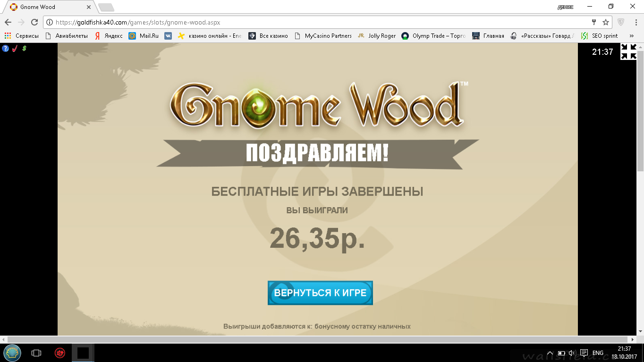
Task: Click the ВЕРНУТЬСЯ К ИГРЕ button
Action: (x=320, y=293)
